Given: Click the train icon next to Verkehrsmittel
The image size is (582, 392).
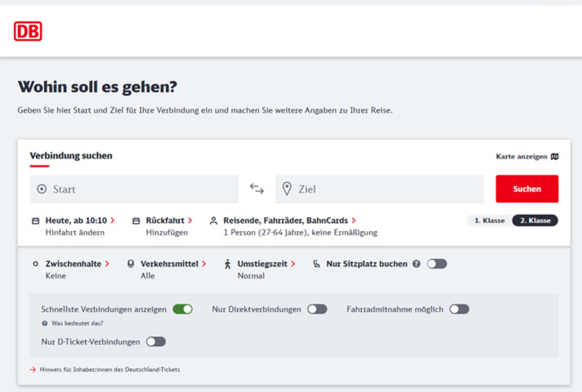Looking at the screenshot, I should (x=130, y=264).
